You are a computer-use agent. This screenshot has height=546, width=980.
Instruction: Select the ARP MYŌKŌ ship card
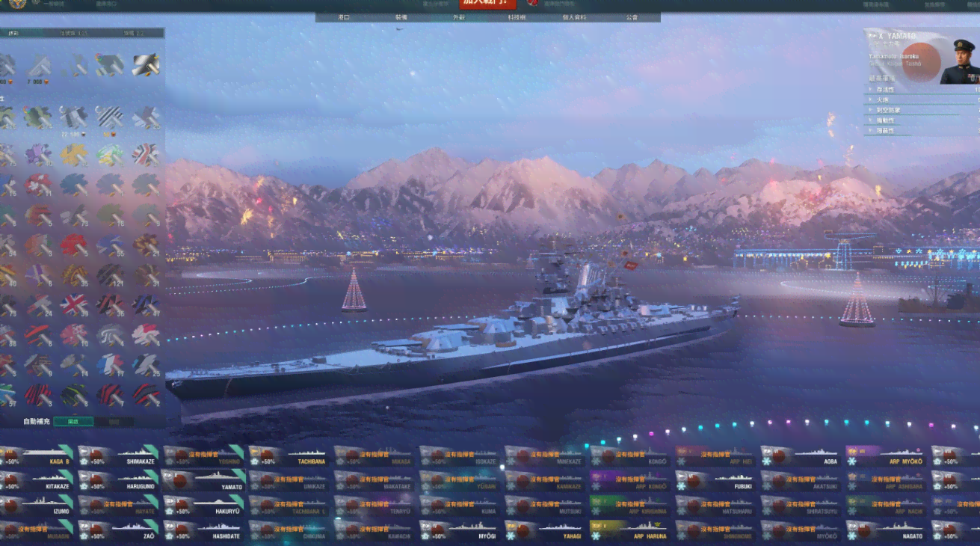click(x=885, y=455)
